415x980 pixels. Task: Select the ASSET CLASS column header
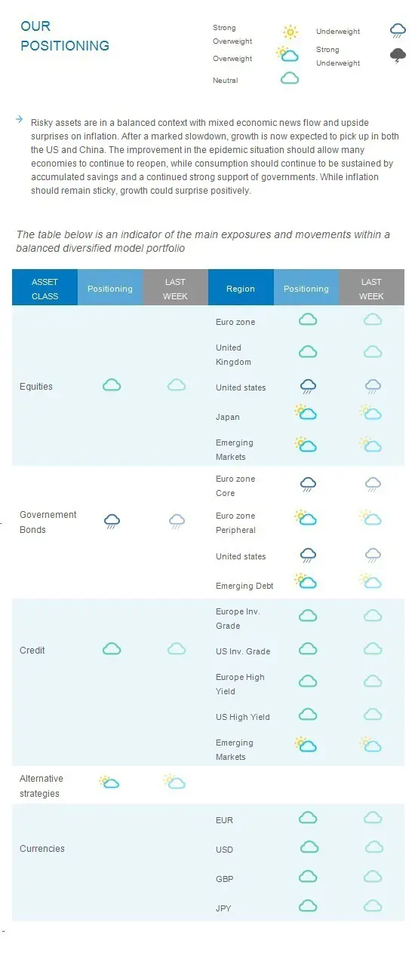[45, 289]
